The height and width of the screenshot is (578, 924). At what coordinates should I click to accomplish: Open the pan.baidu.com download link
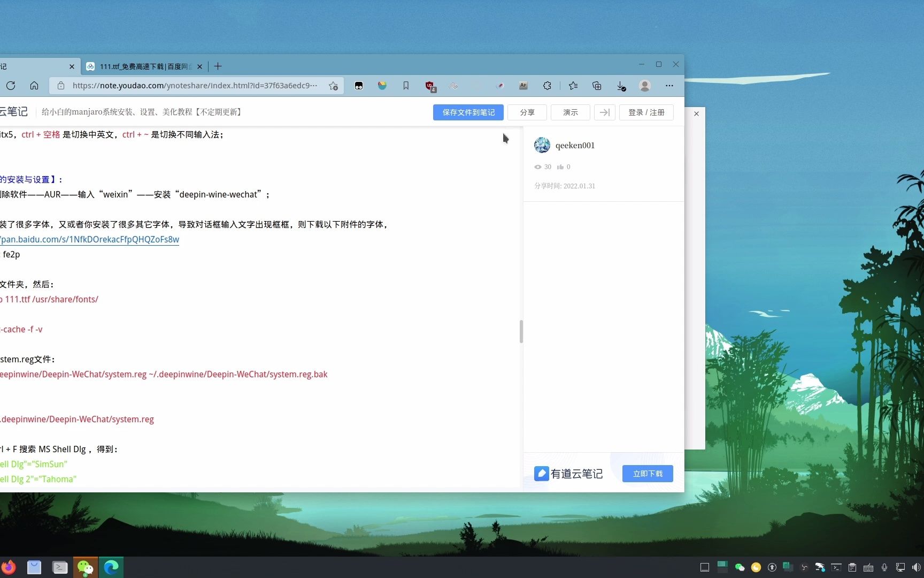(89, 239)
